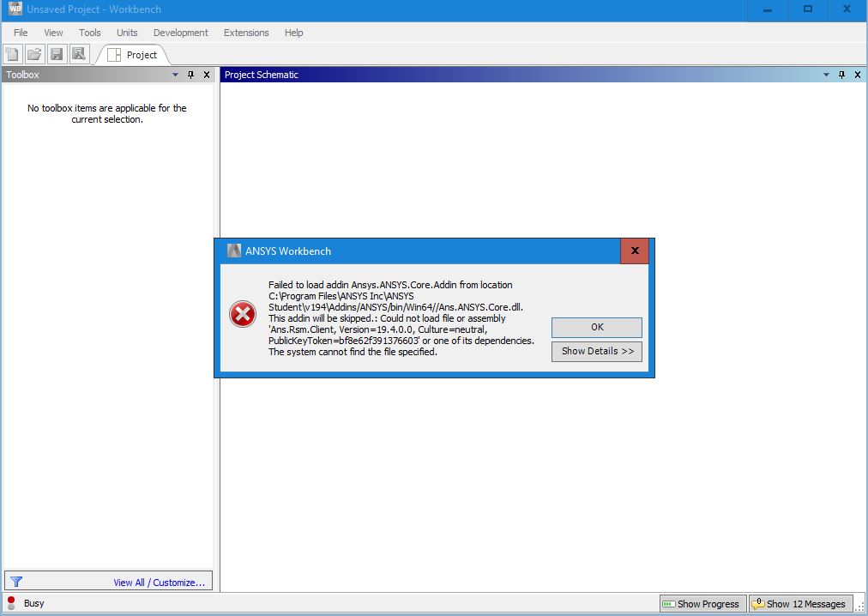Click the red error icon in dialog
868x616 pixels.
click(243, 314)
